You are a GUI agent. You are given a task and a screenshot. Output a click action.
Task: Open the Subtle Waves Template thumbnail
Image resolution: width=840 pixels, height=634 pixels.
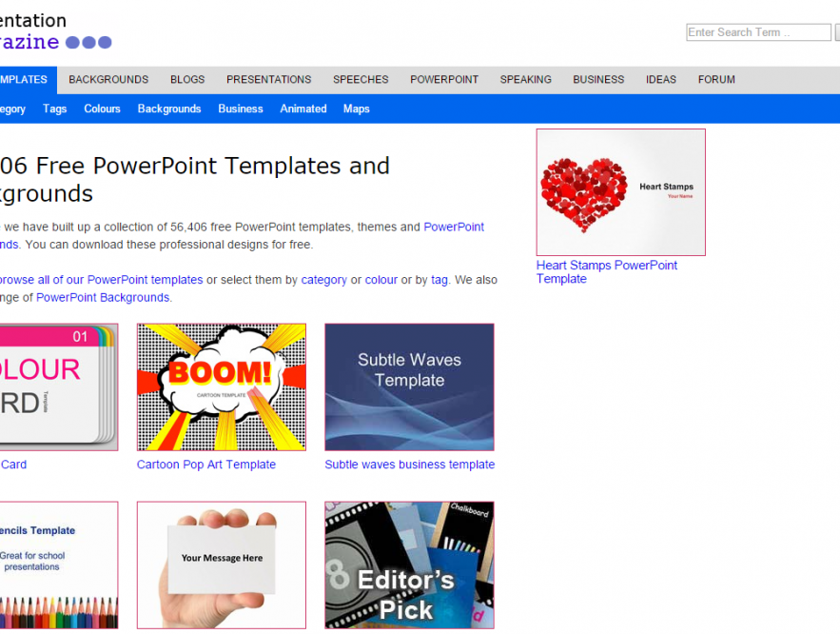(409, 386)
